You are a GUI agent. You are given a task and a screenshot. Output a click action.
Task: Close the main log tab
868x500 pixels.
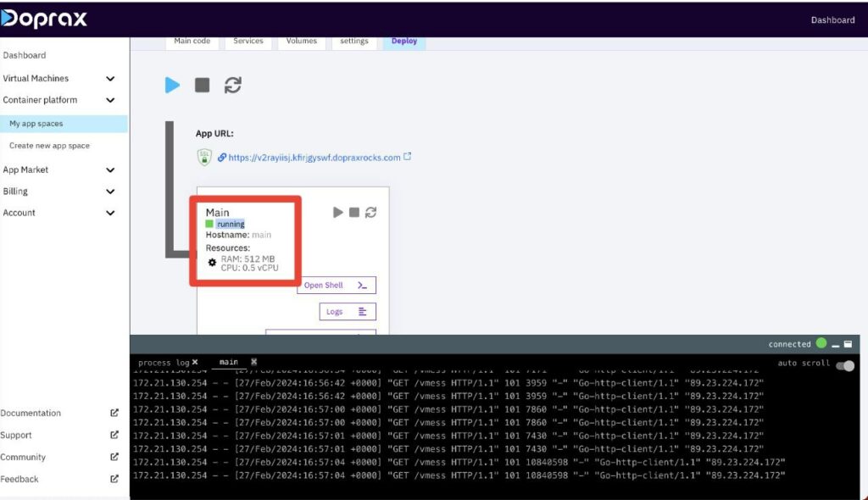coord(253,362)
